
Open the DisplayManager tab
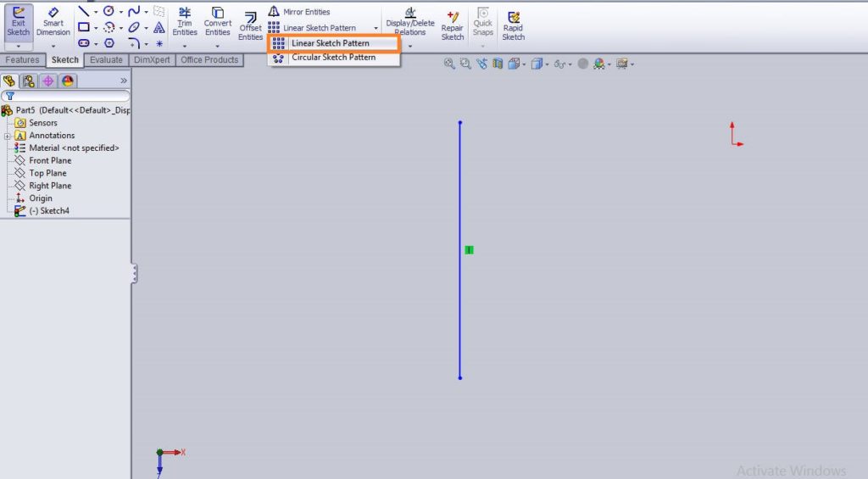pyautogui.click(x=68, y=81)
